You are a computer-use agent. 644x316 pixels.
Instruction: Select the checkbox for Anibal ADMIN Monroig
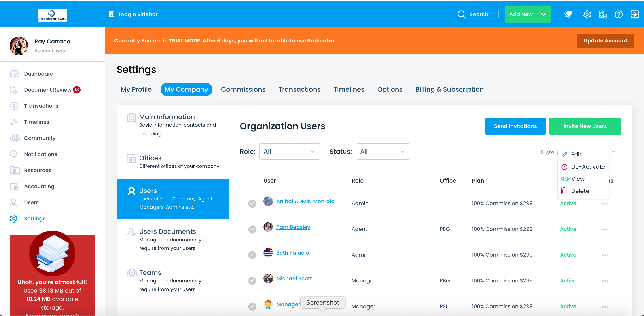(x=252, y=204)
